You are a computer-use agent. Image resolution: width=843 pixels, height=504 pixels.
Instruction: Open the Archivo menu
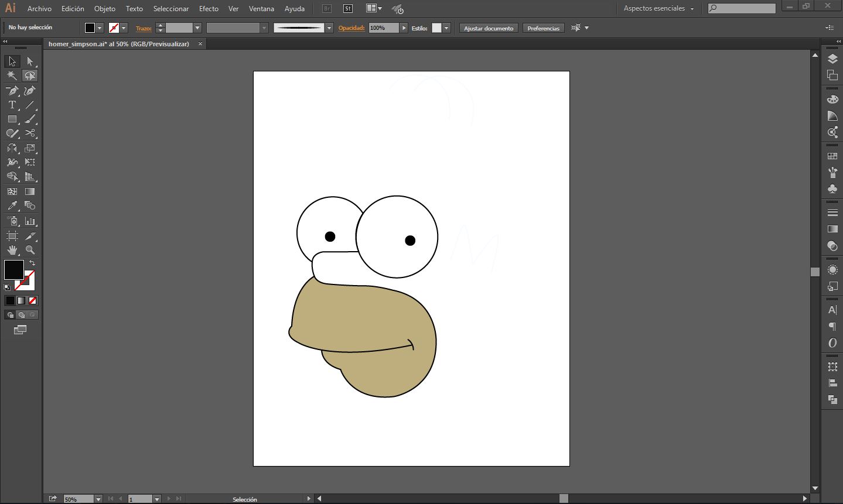[x=39, y=9]
